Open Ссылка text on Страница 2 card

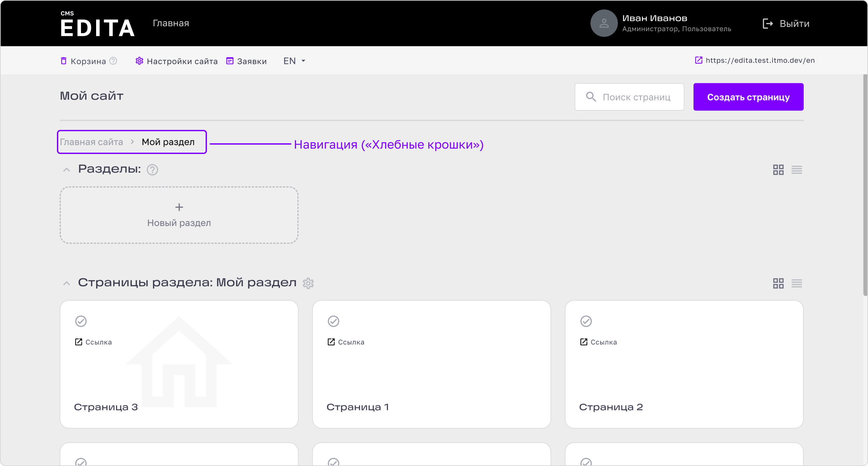603,342
